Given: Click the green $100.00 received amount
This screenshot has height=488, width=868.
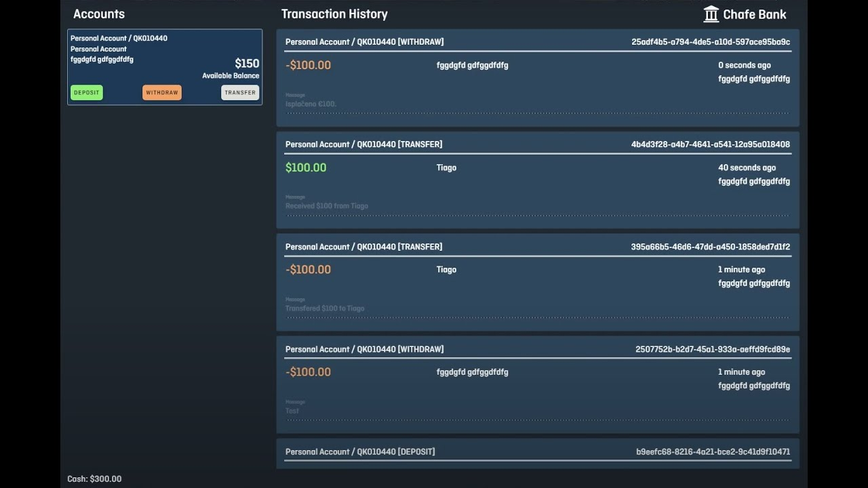Looking at the screenshot, I should point(306,167).
